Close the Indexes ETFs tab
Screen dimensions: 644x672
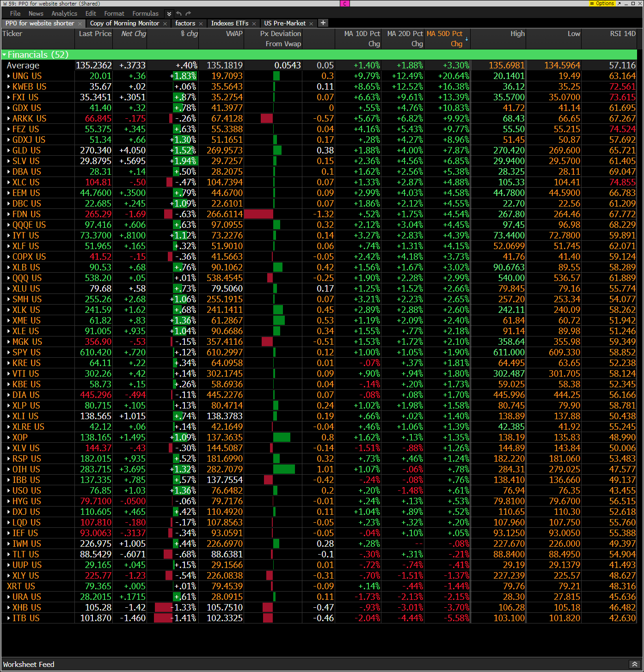coord(254,24)
